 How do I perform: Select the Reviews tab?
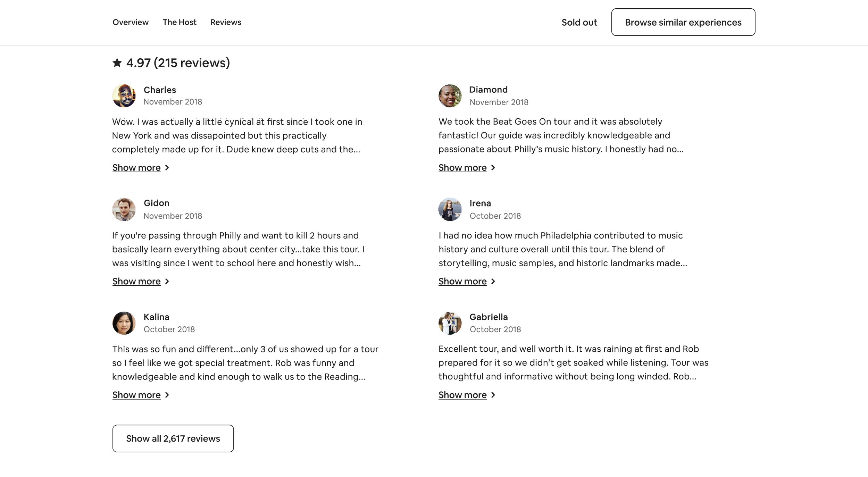coord(226,22)
